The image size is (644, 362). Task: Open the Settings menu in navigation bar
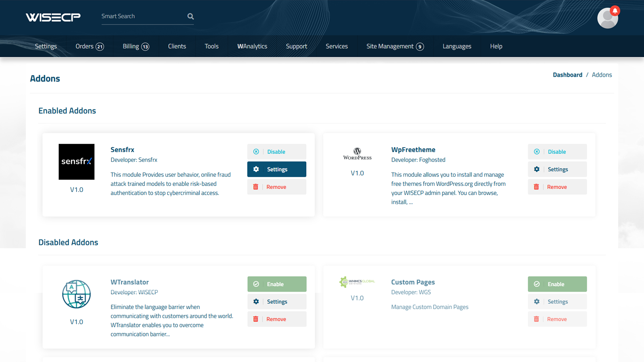(x=46, y=46)
